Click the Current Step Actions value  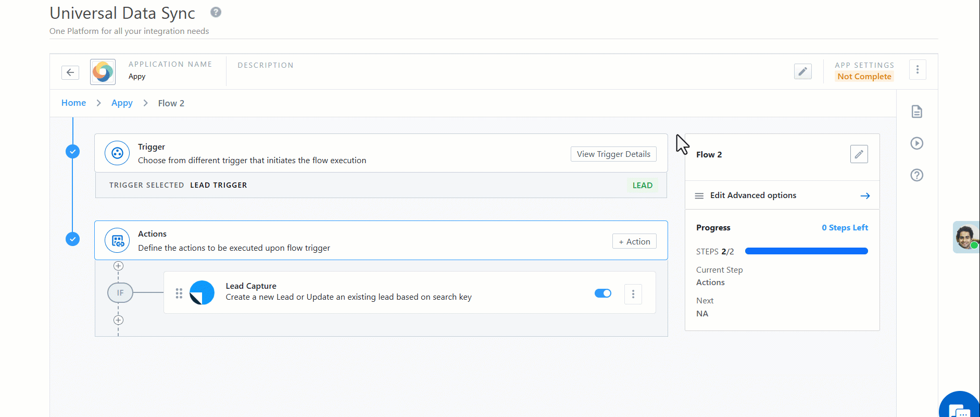710,283
